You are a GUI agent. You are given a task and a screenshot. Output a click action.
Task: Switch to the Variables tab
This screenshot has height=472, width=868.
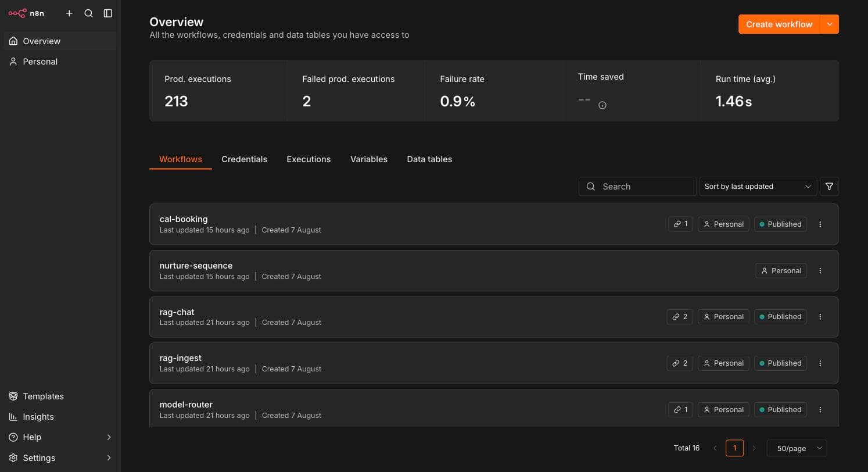click(x=368, y=159)
